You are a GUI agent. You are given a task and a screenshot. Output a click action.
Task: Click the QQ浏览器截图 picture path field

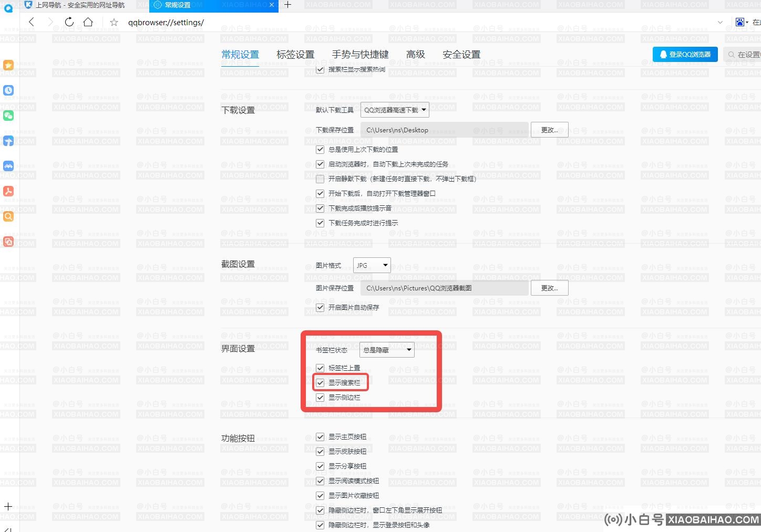click(x=445, y=288)
